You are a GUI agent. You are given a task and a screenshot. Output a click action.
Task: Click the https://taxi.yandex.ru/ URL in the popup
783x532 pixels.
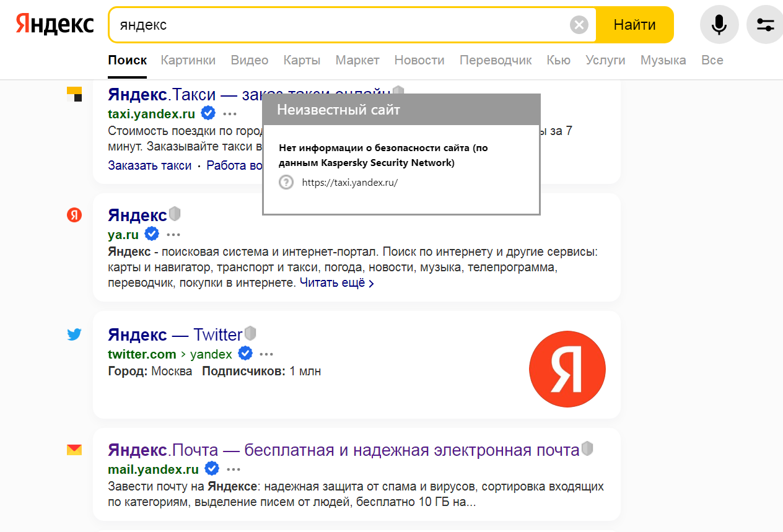[350, 183]
